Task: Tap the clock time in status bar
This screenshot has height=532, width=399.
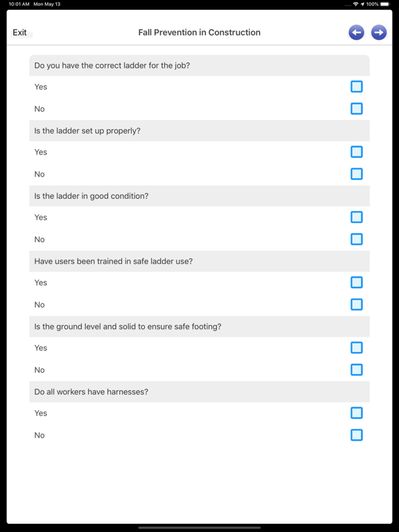Action: pyautogui.click(x=19, y=4)
